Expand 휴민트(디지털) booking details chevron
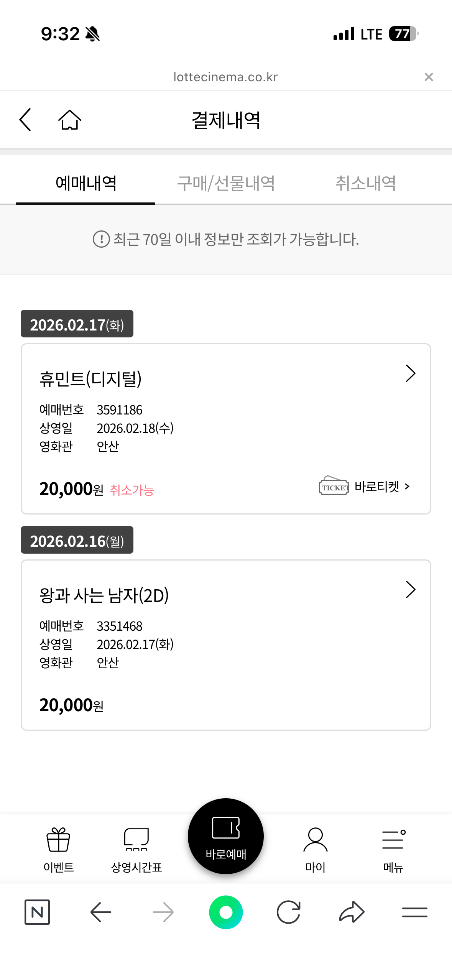This screenshot has width=452, height=980. [x=410, y=373]
